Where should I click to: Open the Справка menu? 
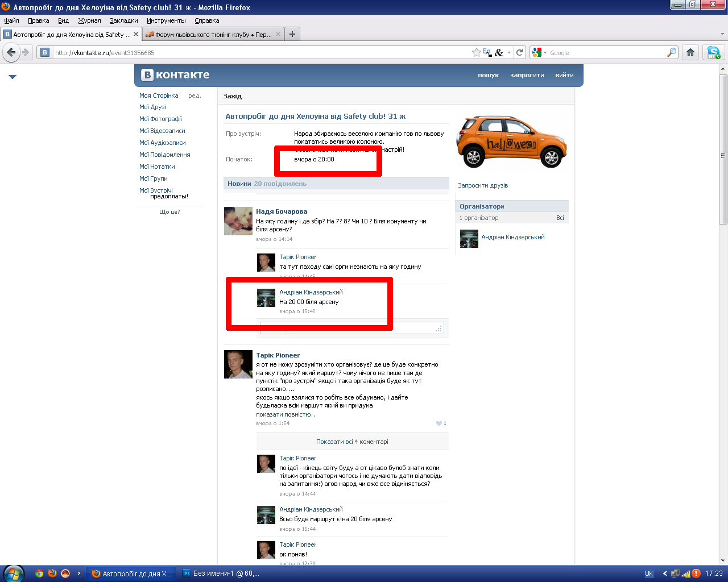(206, 20)
